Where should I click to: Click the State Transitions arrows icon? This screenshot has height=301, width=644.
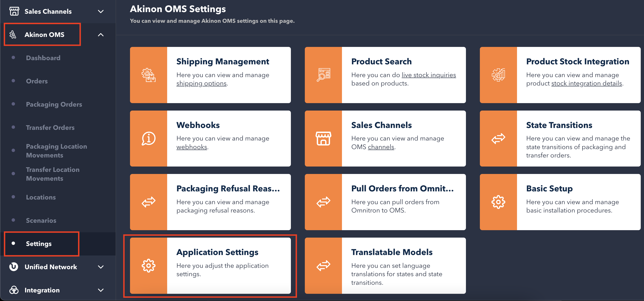498,138
